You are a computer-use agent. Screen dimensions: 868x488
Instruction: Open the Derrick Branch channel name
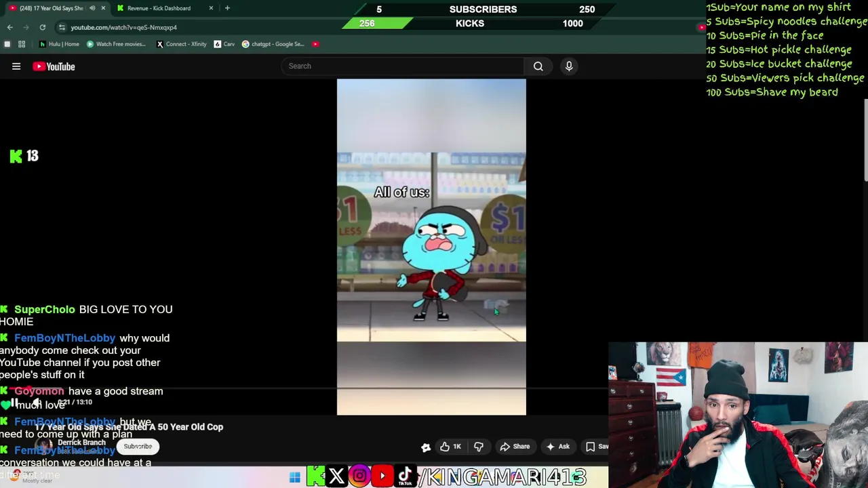pos(81,443)
